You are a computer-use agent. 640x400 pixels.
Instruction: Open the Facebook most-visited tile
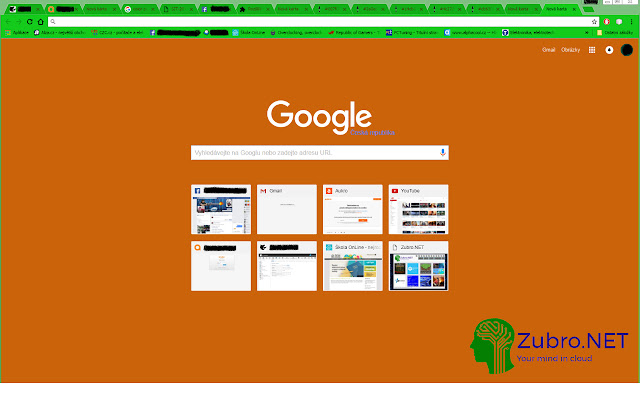pyautogui.click(x=221, y=209)
